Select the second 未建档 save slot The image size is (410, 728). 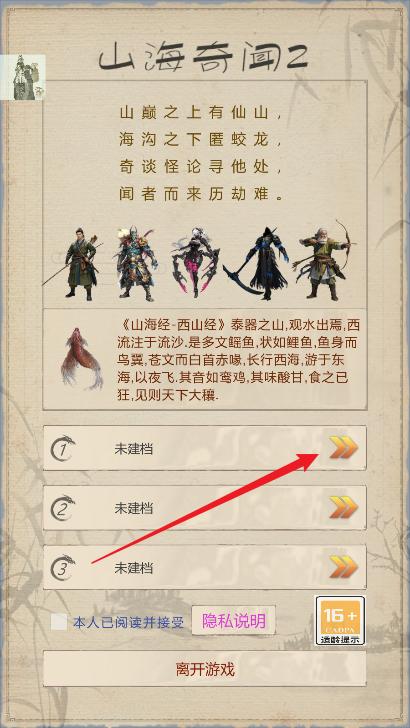(205, 507)
